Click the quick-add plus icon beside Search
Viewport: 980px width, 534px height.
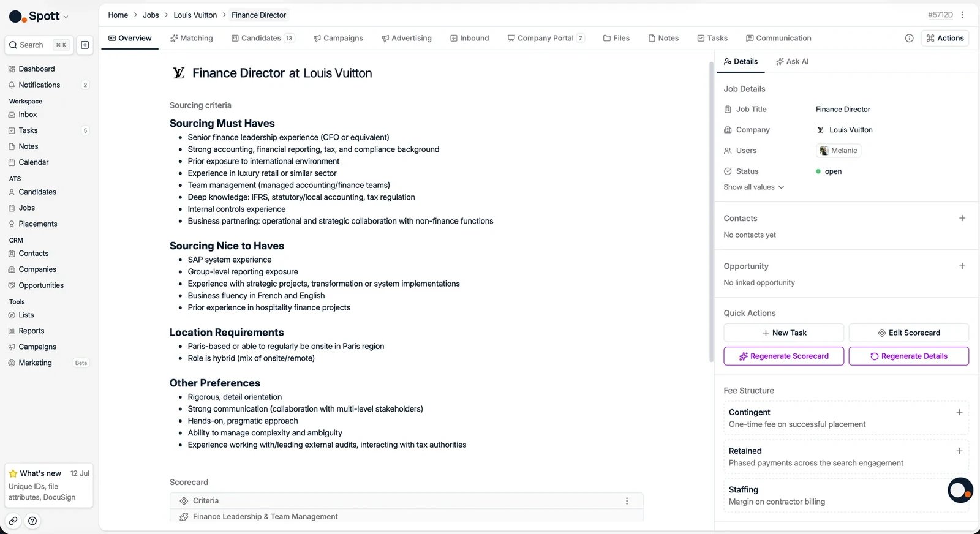[85, 45]
